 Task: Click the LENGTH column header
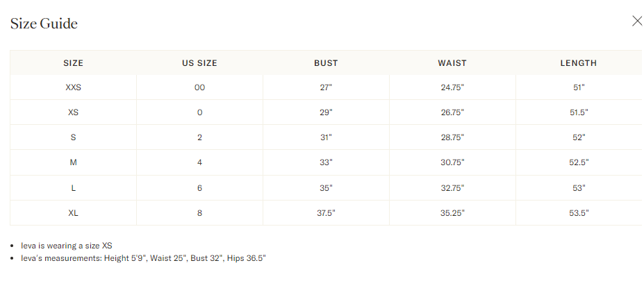[578, 63]
